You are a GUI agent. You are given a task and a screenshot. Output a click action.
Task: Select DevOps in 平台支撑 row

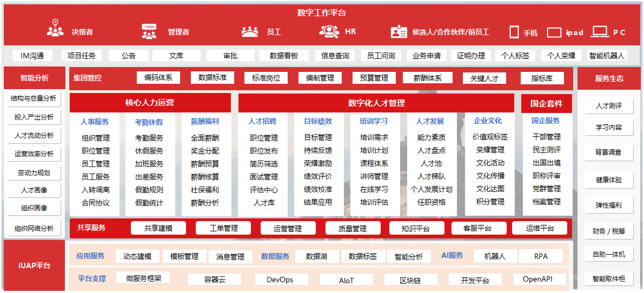[280, 279]
